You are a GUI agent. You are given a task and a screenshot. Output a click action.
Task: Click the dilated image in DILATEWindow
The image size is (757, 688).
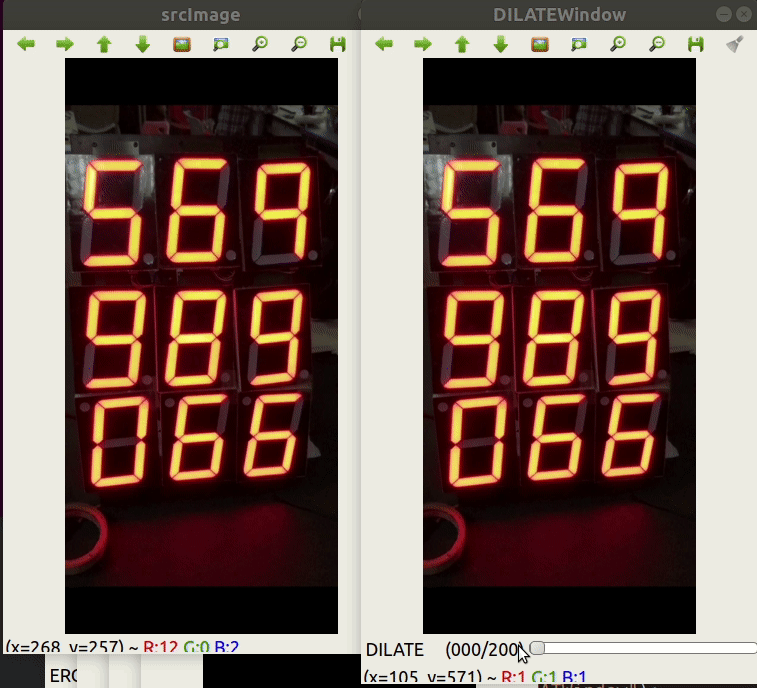(x=560, y=346)
